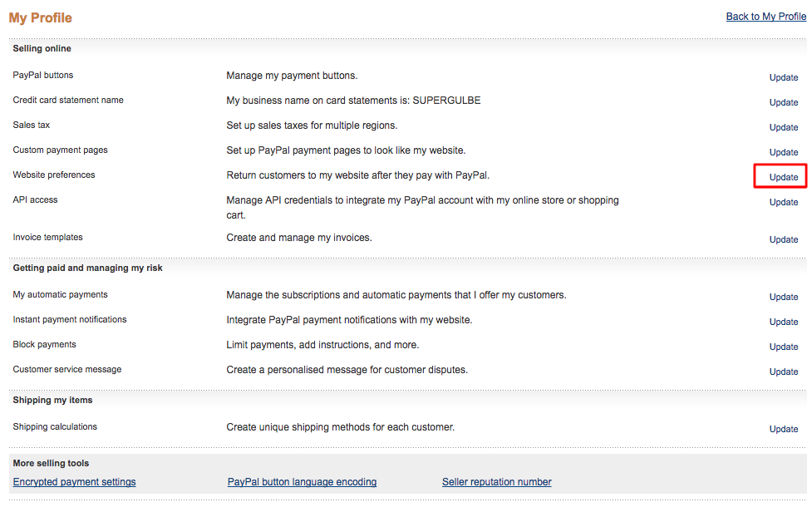Click the API access row label
The image size is (812, 507).
point(35,200)
